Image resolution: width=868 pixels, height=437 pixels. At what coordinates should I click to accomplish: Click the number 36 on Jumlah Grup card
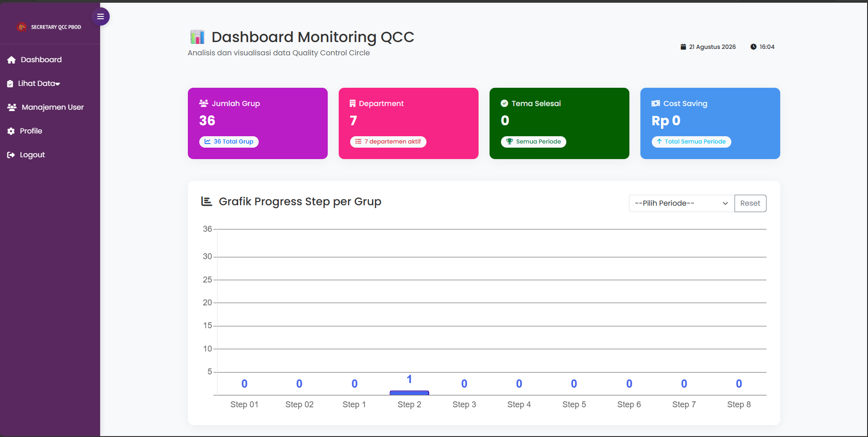pyautogui.click(x=207, y=121)
